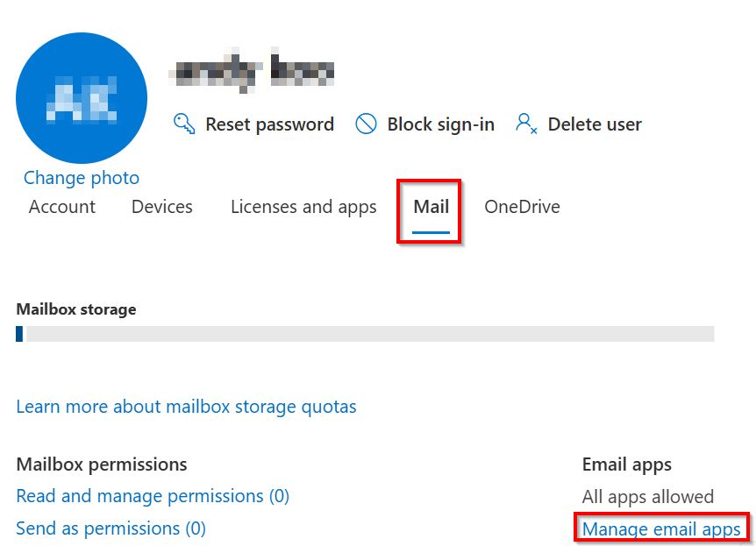
Task: Click the key icon for Reset password
Action: 184,124
